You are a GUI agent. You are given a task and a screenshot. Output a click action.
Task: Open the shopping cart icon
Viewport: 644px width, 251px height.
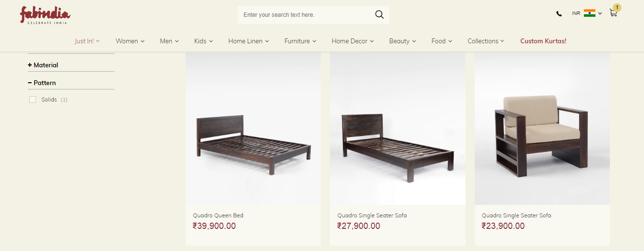tap(613, 13)
